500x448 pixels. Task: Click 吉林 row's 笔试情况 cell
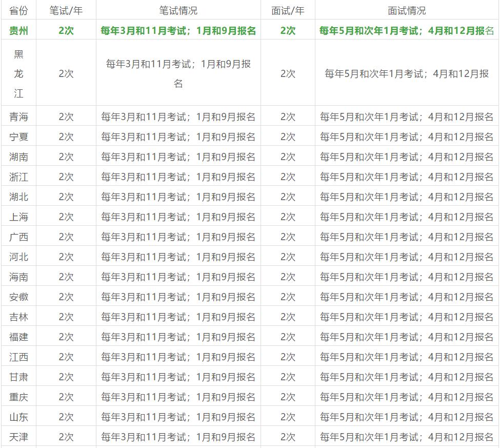(178, 317)
